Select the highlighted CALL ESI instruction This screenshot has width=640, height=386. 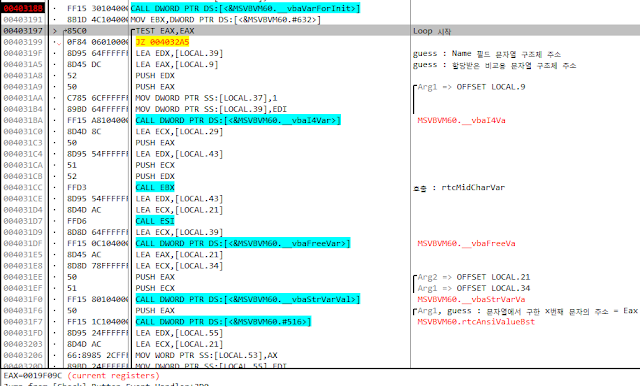pyautogui.click(x=155, y=221)
